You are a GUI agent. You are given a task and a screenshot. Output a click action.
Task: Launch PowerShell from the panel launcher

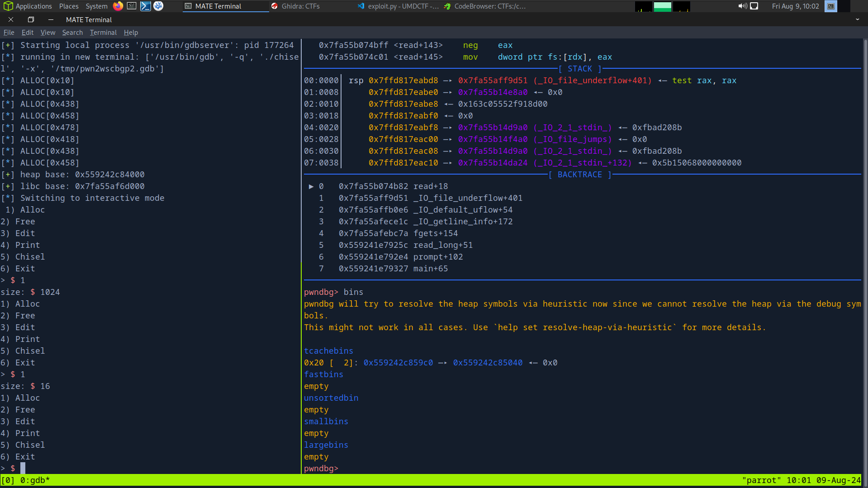click(145, 6)
